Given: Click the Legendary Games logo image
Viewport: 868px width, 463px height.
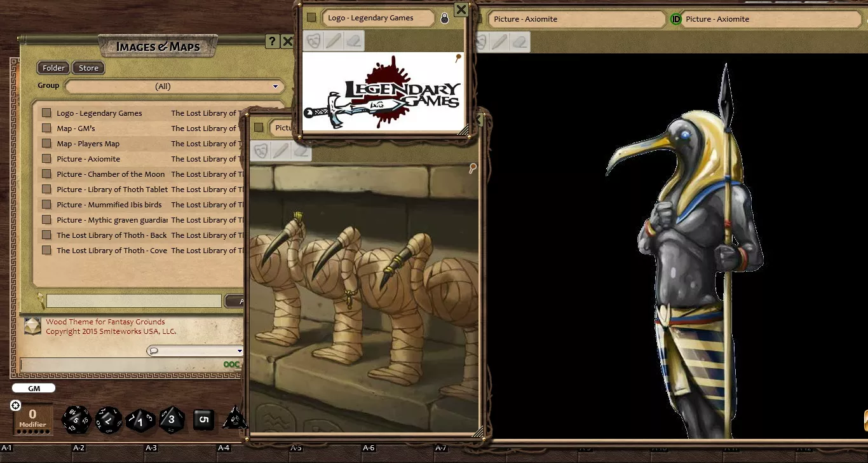Looking at the screenshot, I should [x=384, y=92].
